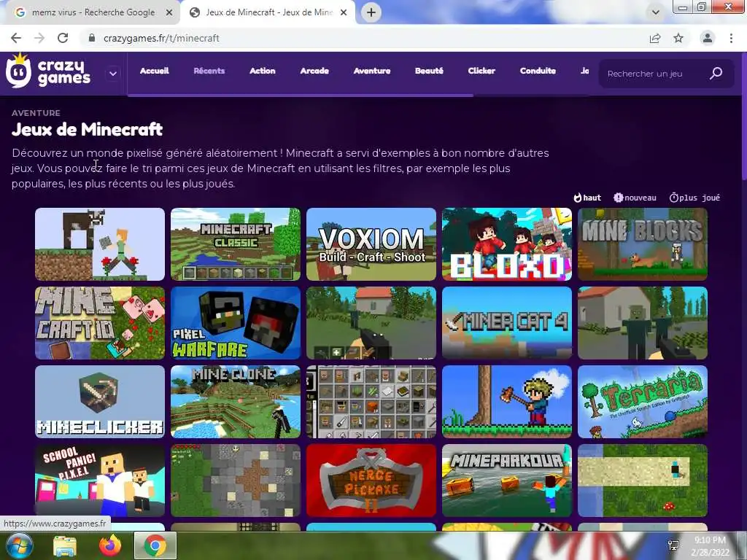This screenshot has height=560, width=747.
Task: Open the Clicker category
Action: (x=481, y=71)
